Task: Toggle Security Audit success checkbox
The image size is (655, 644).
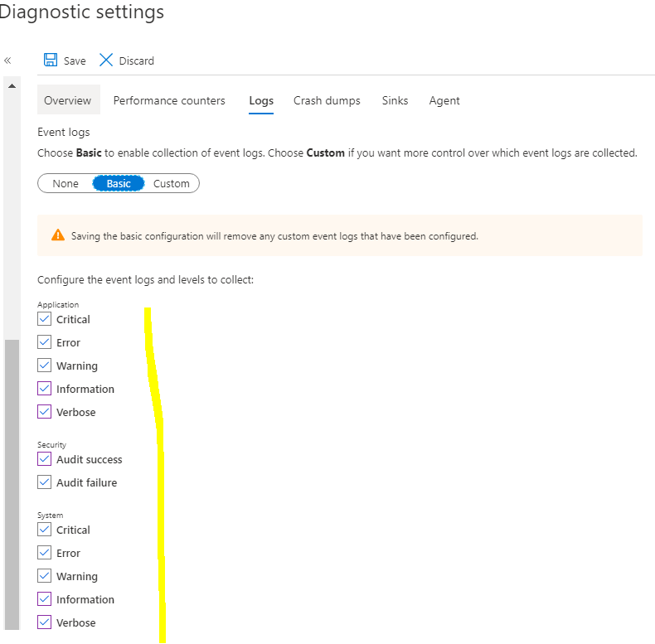Action: 44,458
